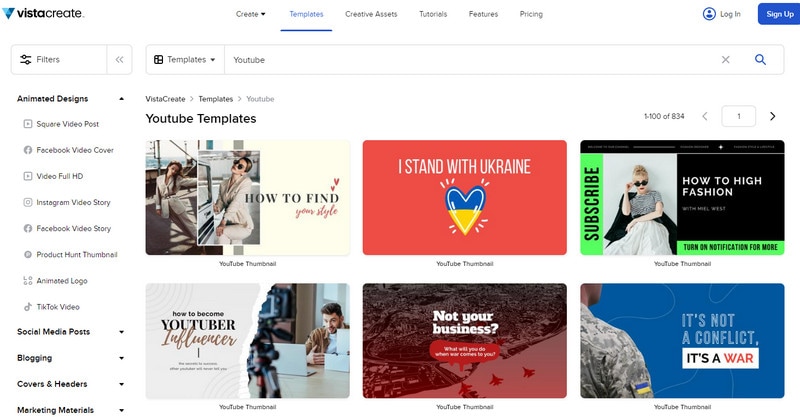Clear the search with the X icon
Screen dimensions: 800x417
click(x=725, y=60)
